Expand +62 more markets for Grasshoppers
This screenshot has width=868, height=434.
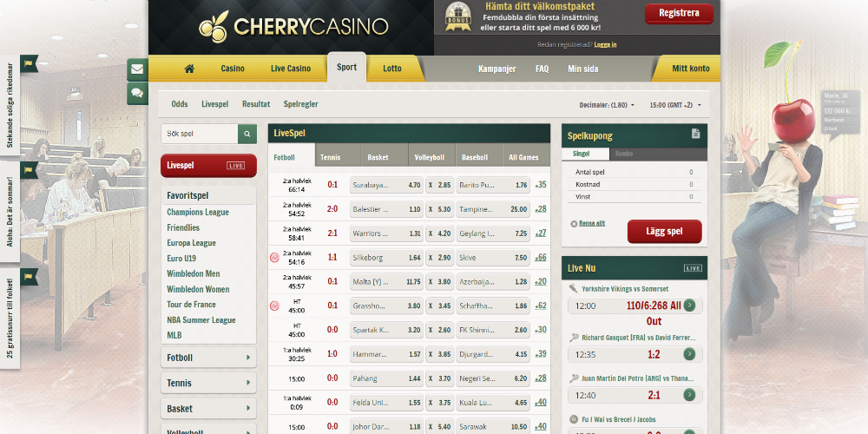(540, 306)
